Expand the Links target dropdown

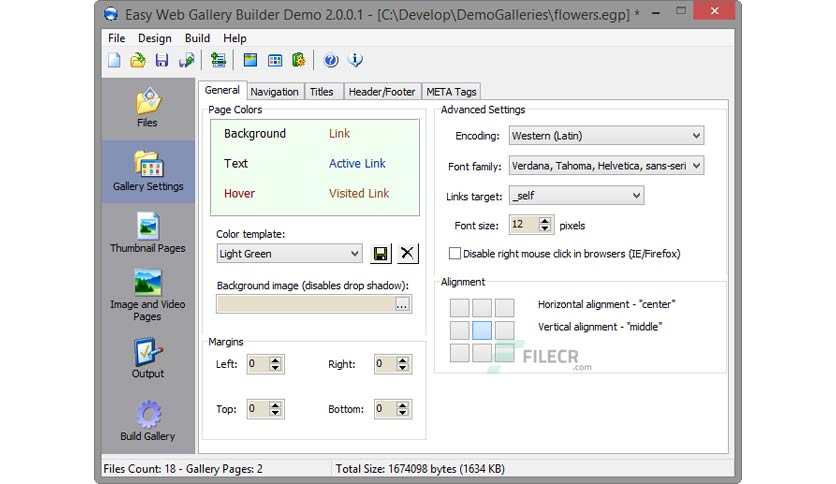click(x=636, y=196)
